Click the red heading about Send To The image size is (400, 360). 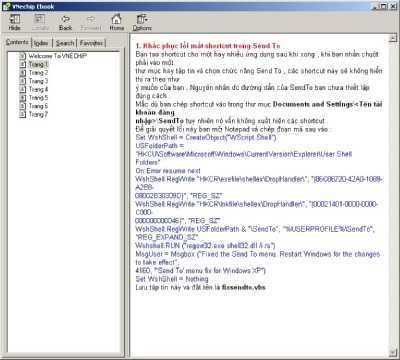point(208,46)
